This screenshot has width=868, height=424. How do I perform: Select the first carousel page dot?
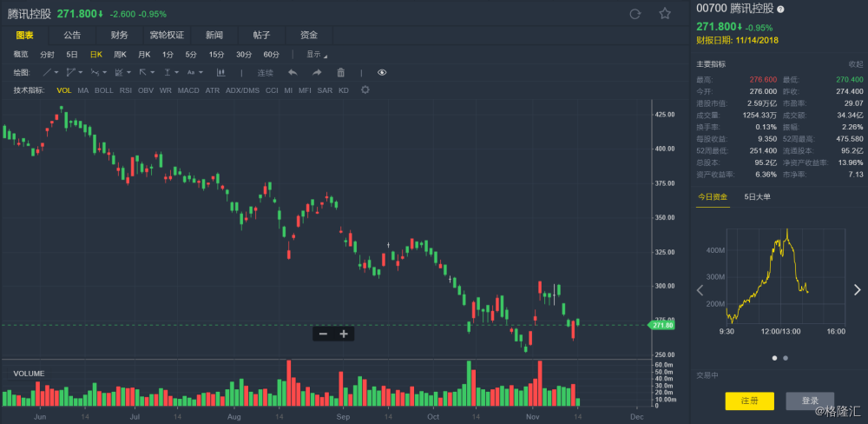click(774, 358)
